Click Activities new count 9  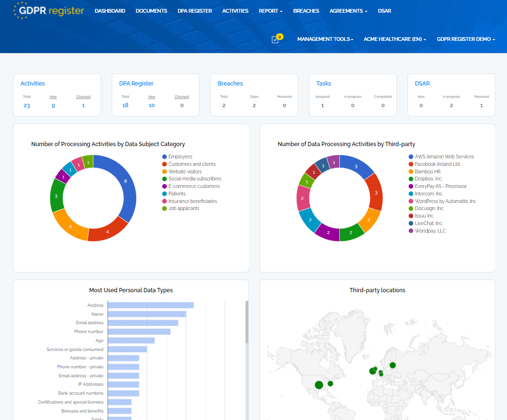[x=53, y=106]
